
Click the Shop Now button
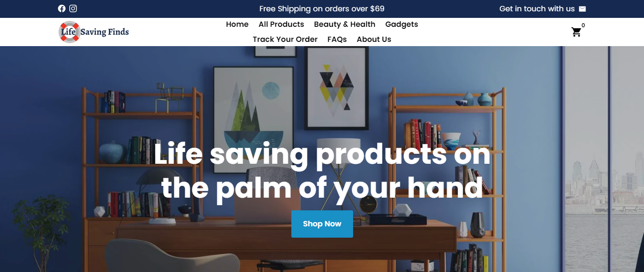322,224
